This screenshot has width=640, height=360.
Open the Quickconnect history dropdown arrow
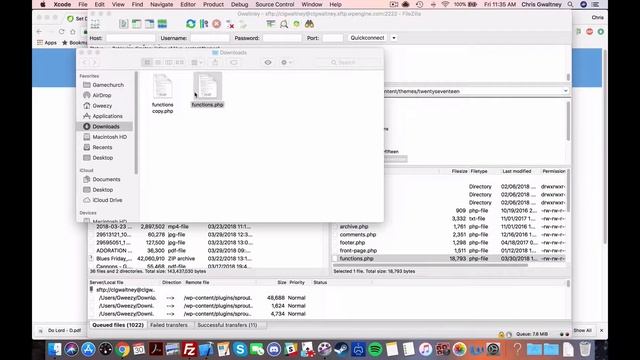394,38
